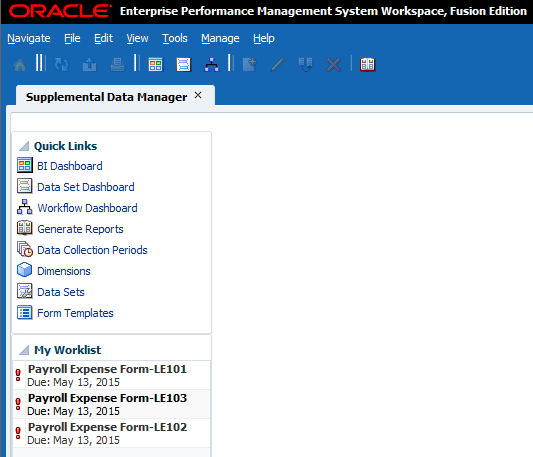Viewport: 533px width, 457px height.
Task: Open the Dimensions link
Action: tap(64, 271)
